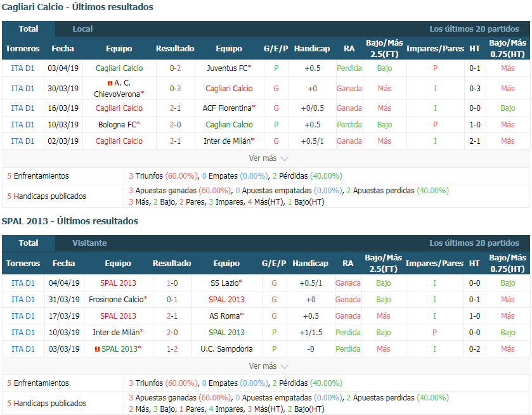Click 5 Enfrentamientos in the Cagliari summary
The image size is (532, 415).
tap(38, 176)
